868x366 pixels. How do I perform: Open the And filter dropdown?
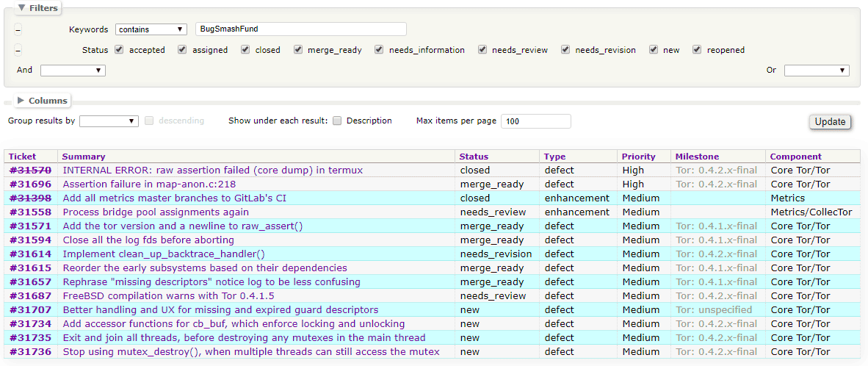(x=73, y=71)
